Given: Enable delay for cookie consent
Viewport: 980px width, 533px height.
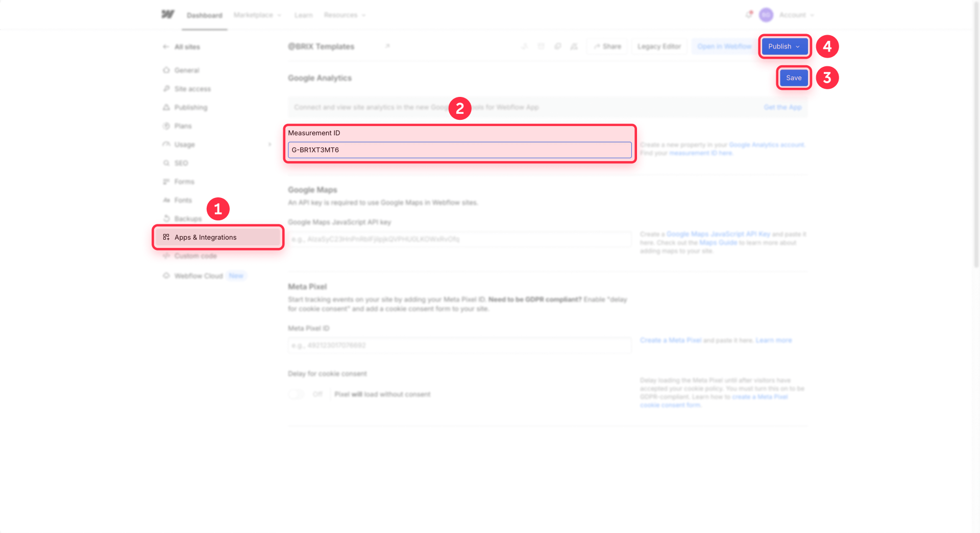Looking at the screenshot, I should tap(296, 394).
